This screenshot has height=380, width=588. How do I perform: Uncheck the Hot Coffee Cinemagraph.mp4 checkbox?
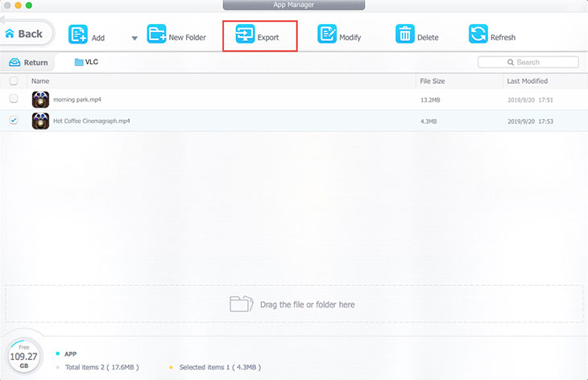(x=13, y=121)
